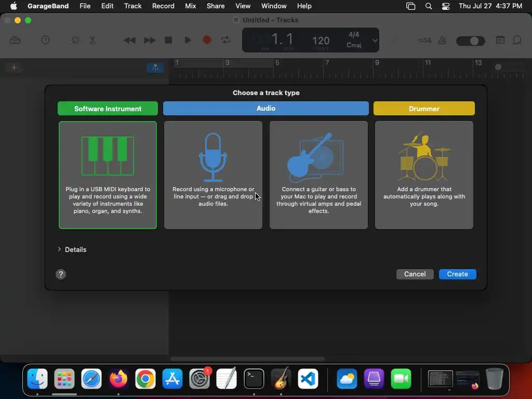
Task: Open the Mix menu
Action: coord(190,6)
